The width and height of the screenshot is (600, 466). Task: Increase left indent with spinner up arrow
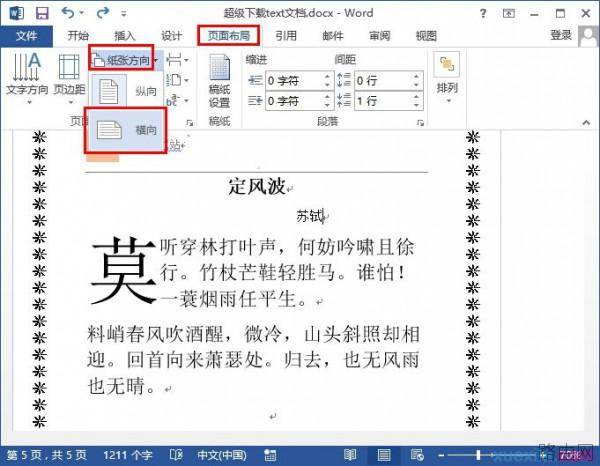(327, 77)
